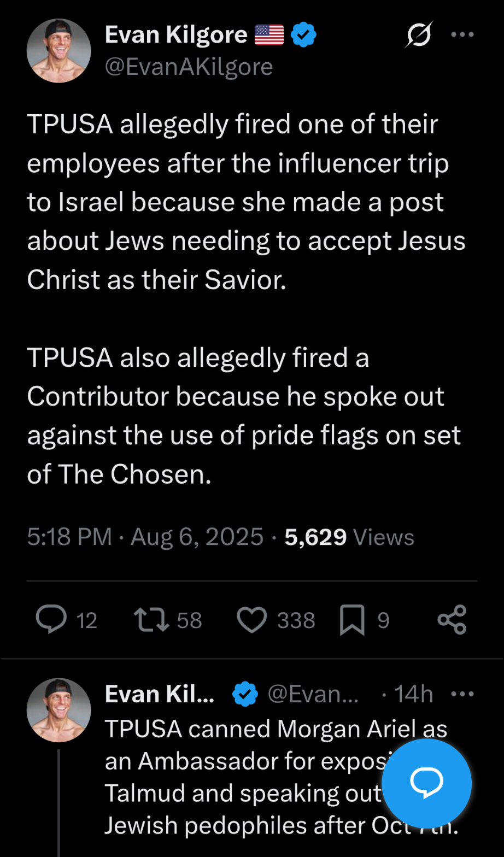Tap the verified badge on the reply

[245, 694]
